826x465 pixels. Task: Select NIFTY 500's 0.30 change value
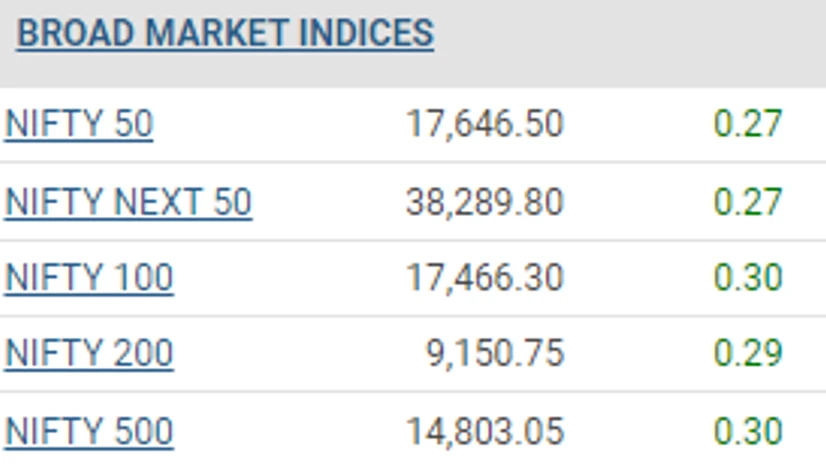click(x=747, y=432)
